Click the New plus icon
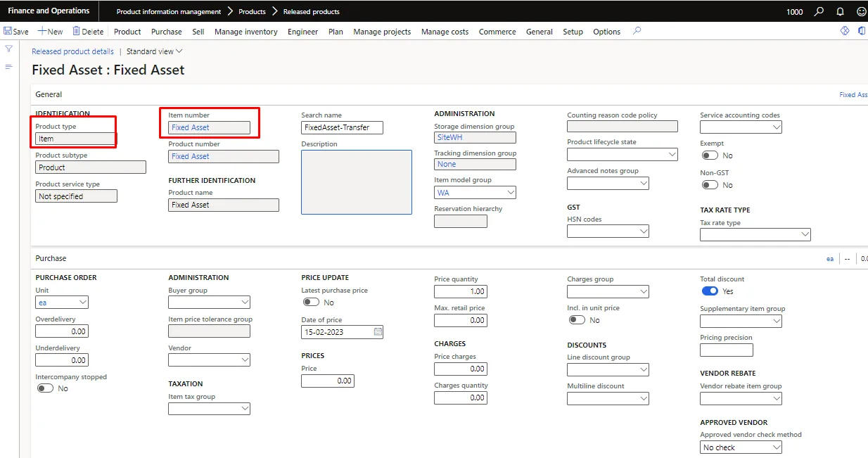 (x=42, y=31)
